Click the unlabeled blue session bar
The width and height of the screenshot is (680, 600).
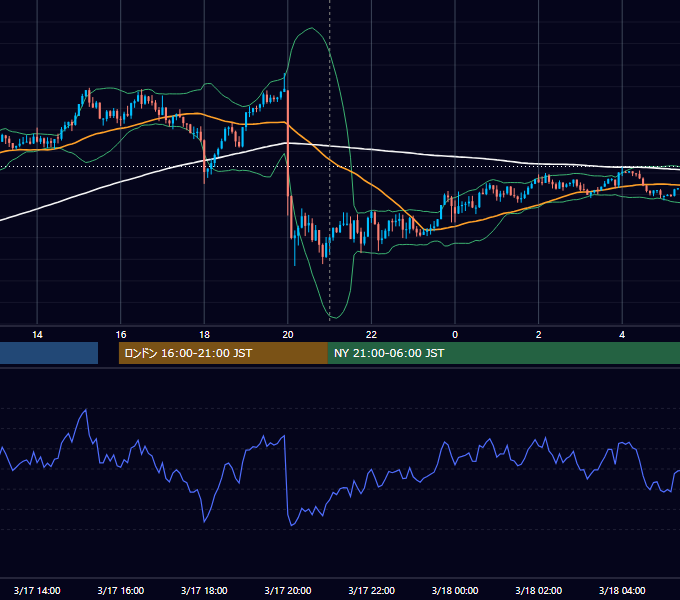[49, 353]
